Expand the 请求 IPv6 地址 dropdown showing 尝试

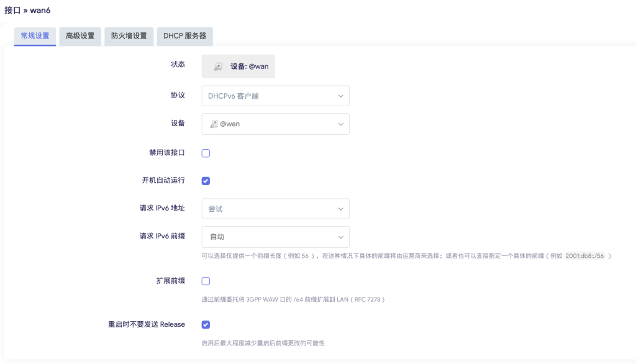275,209
